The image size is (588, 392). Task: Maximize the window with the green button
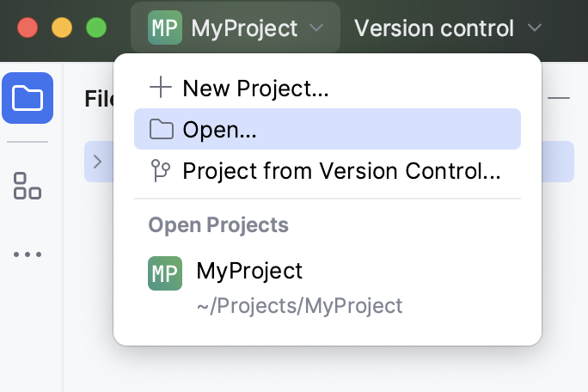96,28
